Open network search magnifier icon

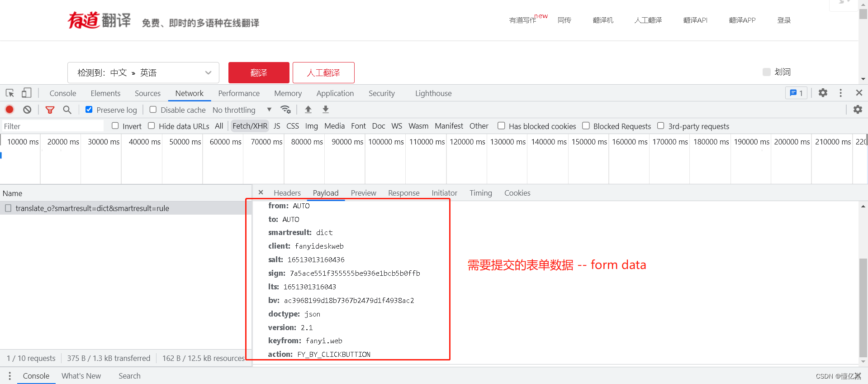click(67, 110)
